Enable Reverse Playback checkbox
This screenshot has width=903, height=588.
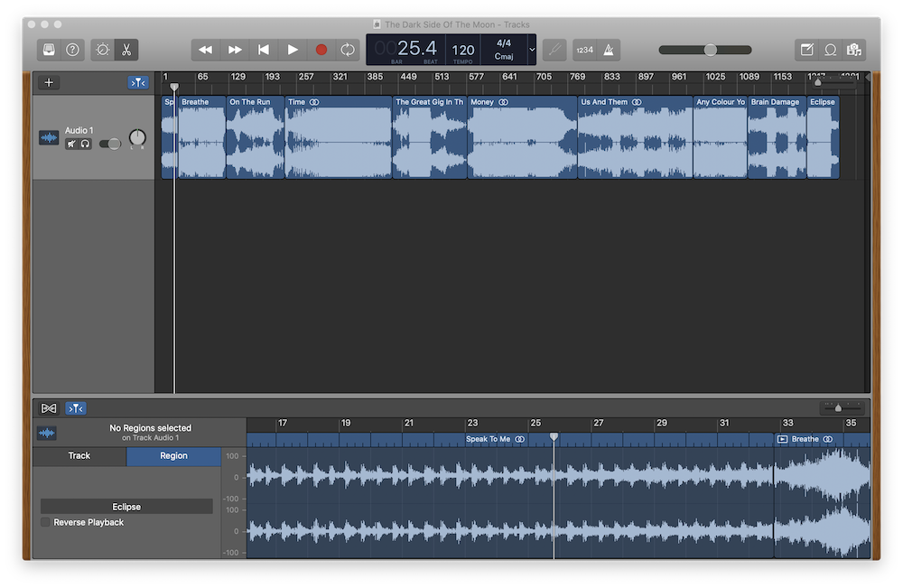pos(45,522)
